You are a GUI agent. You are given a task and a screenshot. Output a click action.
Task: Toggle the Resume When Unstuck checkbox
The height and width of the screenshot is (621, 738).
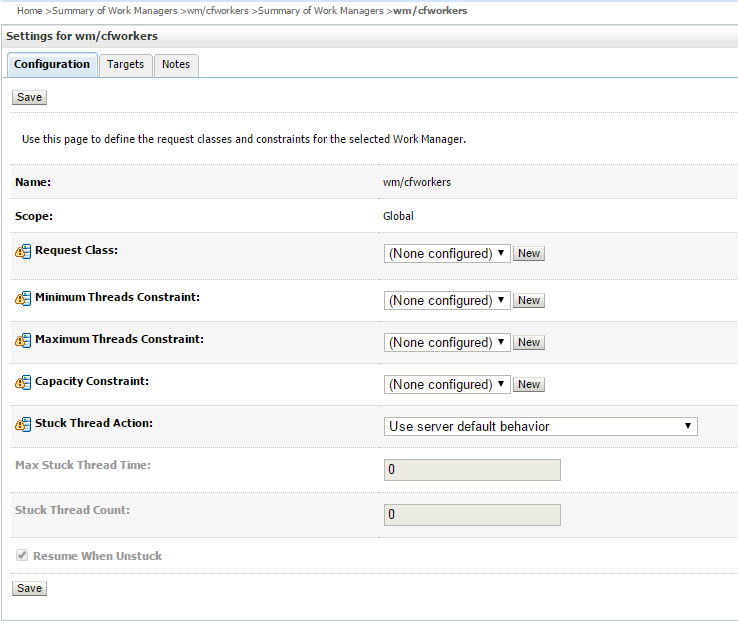(x=22, y=555)
